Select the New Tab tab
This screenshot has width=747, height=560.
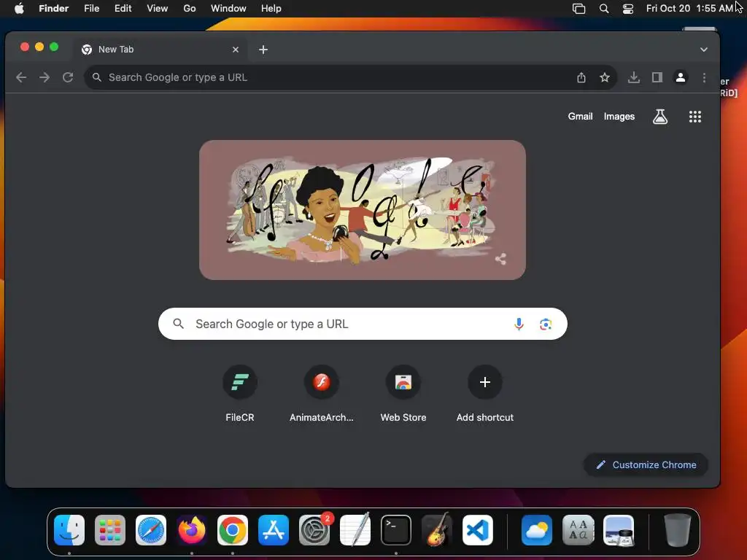pos(160,50)
